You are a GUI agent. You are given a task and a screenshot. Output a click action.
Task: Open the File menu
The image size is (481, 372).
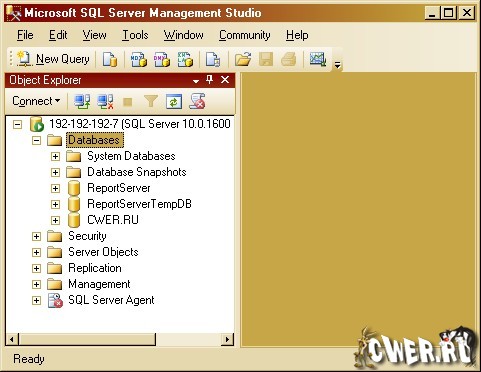(x=25, y=35)
